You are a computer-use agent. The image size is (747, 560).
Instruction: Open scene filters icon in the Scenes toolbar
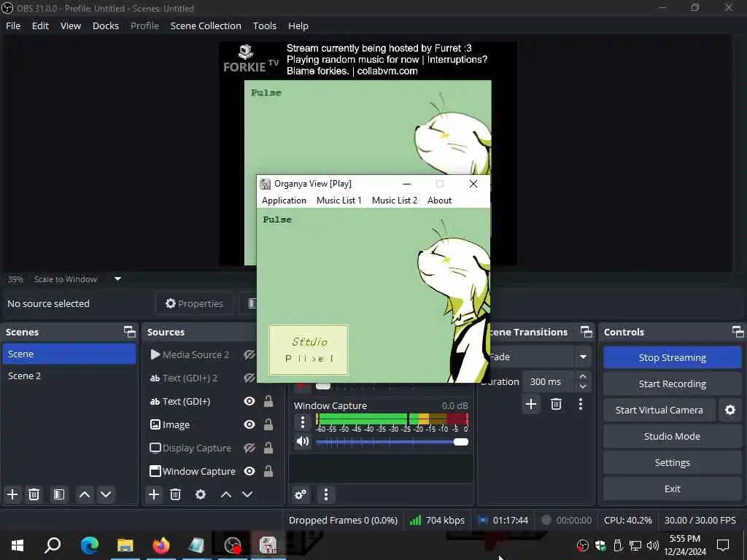click(58, 494)
